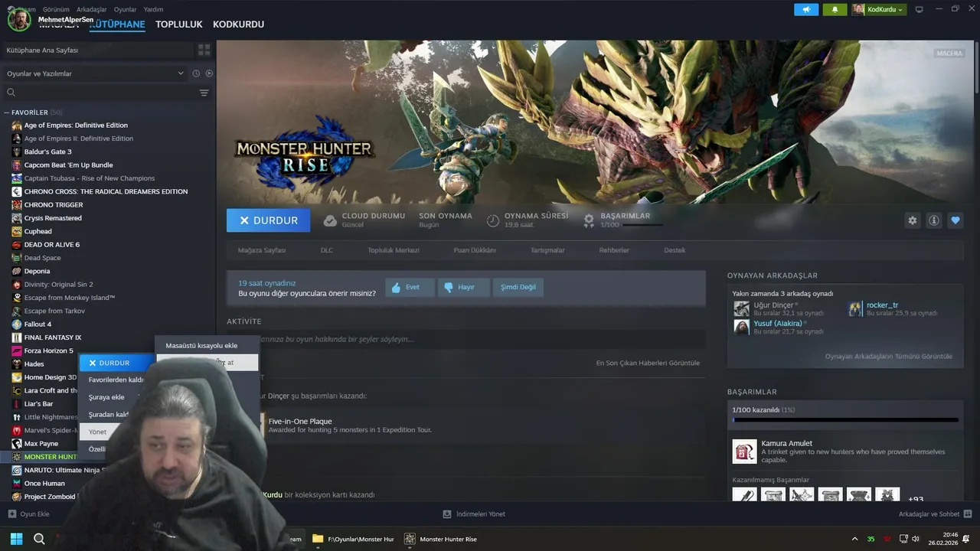The height and width of the screenshot is (551, 980).
Task: Click Hayır thumbs-down button
Action: point(463,287)
